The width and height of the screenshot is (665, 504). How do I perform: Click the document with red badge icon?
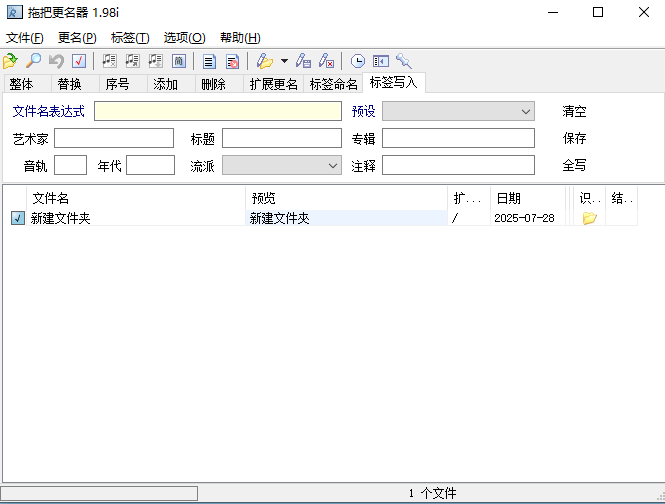[232, 61]
